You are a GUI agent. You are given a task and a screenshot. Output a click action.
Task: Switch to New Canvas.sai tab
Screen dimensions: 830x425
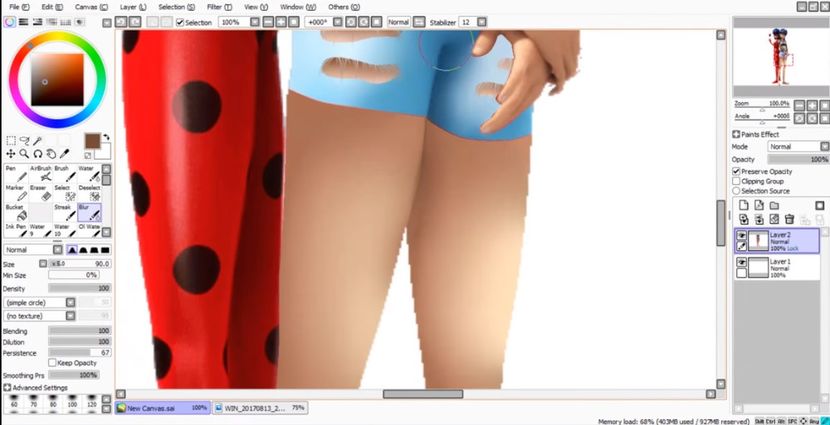tap(163, 408)
